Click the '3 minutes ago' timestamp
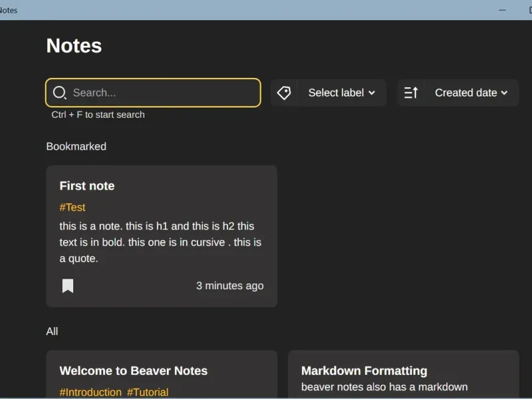The image size is (532, 399). 229,286
